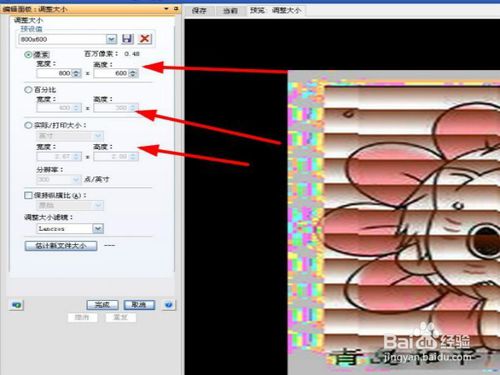500x375 pixels.
Task: Switch to the 保存 tab
Action: 199,10
